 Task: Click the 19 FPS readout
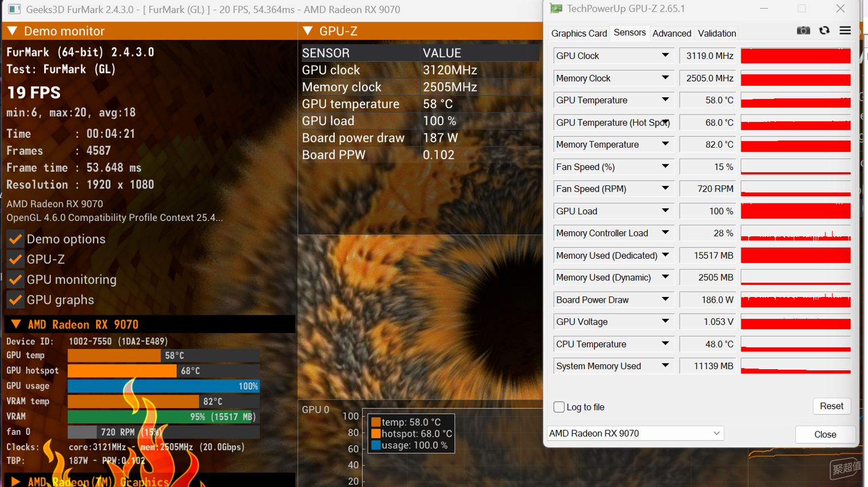(x=33, y=93)
